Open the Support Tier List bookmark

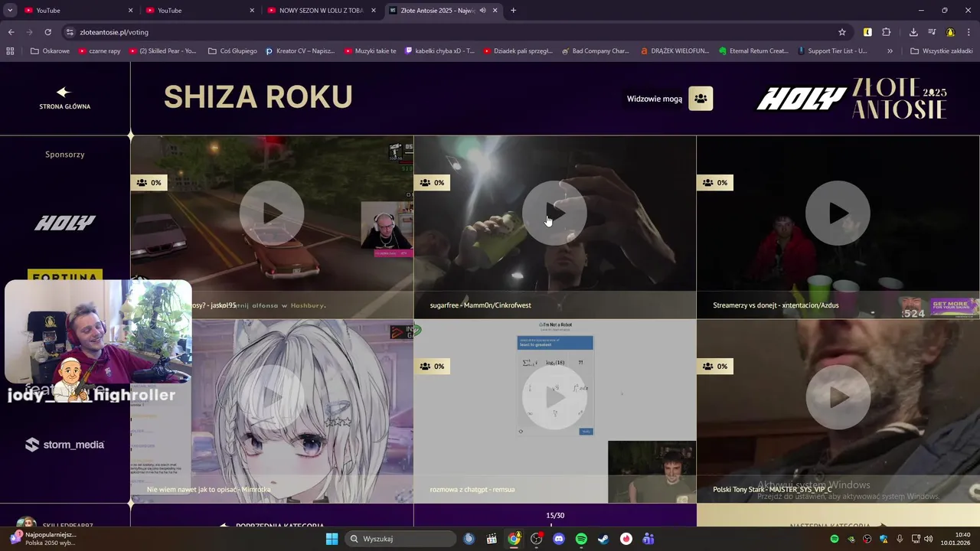click(x=832, y=51)
